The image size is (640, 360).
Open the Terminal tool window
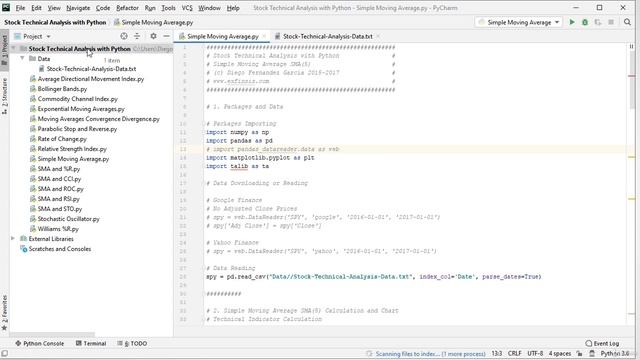[91, 344]
